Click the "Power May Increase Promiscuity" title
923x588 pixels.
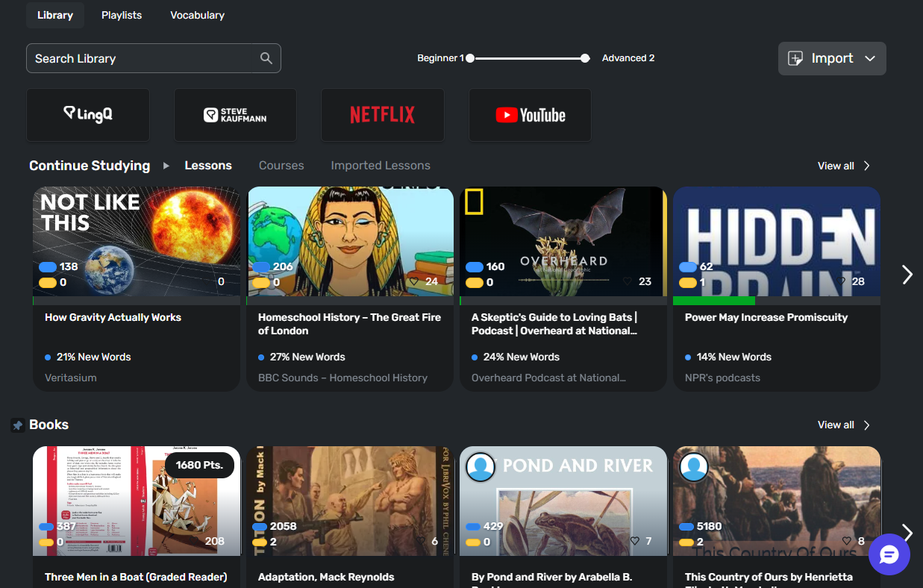(x=766, y=317)
